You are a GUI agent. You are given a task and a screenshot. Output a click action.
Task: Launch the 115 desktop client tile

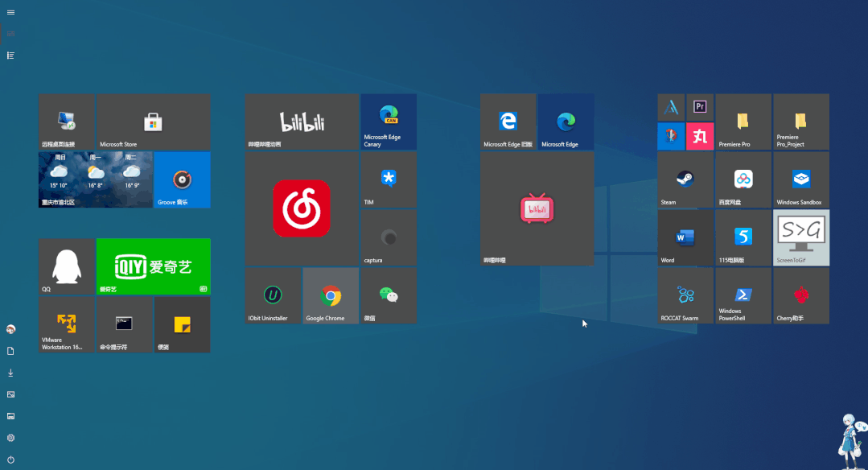coord(743,237)
